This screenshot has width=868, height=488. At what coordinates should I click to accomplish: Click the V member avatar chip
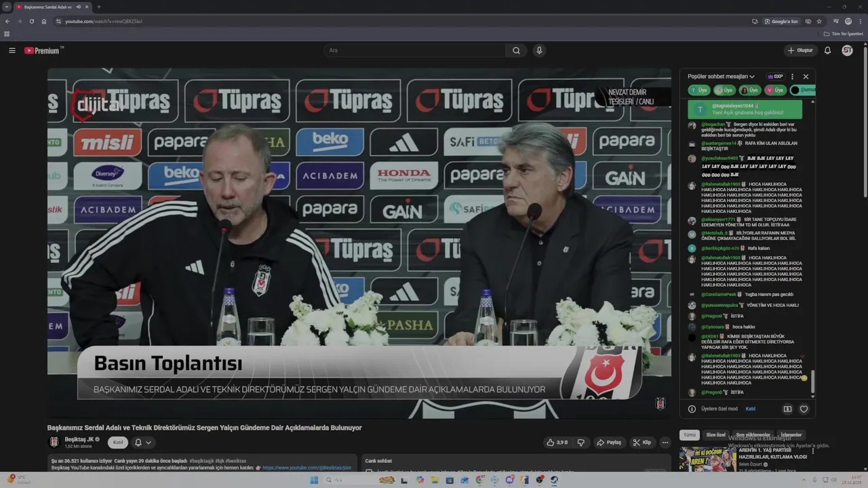tap(775, 90)
